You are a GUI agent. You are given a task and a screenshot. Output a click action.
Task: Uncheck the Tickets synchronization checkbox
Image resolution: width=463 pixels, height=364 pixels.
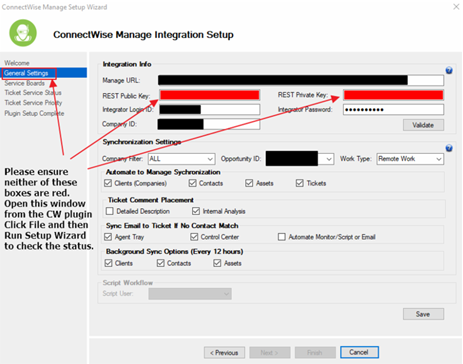click(300, 183)
